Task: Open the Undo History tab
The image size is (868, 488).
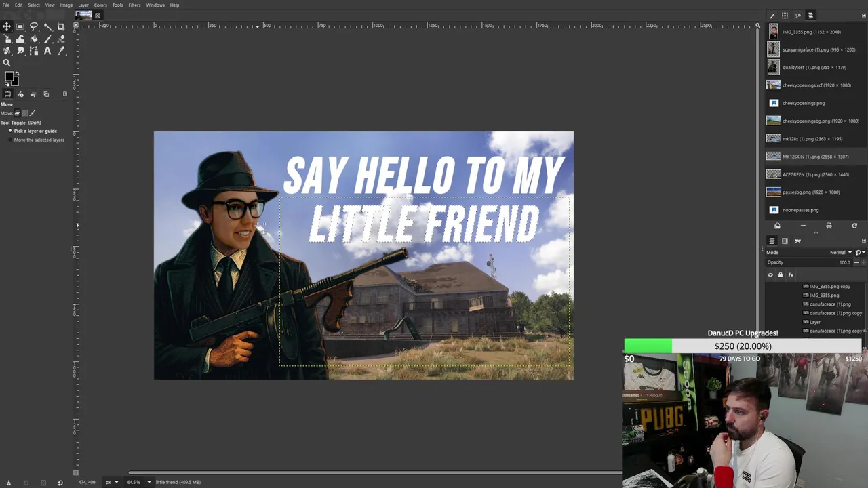Action: [33, 94]
